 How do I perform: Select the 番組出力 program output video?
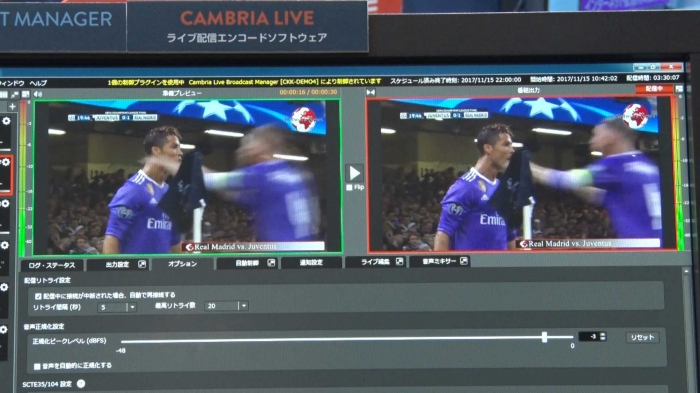coord(521,174)
